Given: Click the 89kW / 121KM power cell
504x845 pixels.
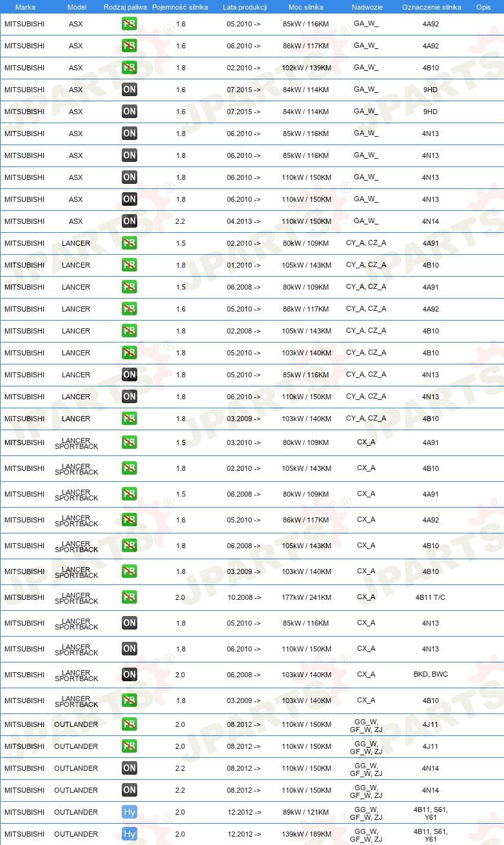Looking at the screenshot, I should pos(306,812).
